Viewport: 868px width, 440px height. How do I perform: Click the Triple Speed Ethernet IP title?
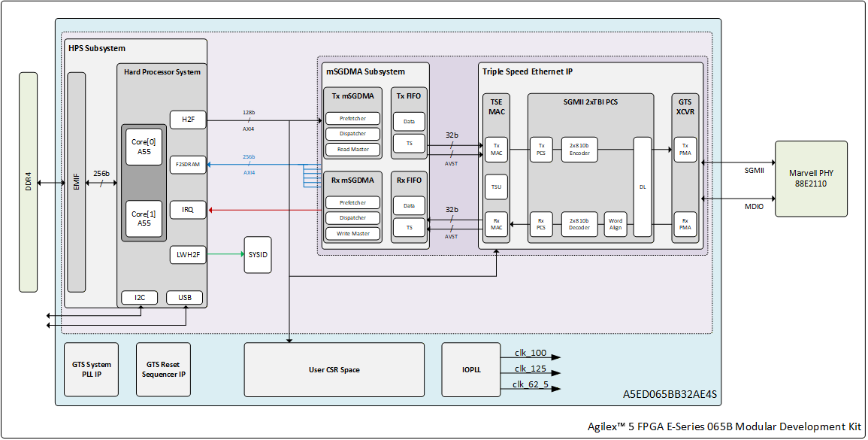coord(528,71)
